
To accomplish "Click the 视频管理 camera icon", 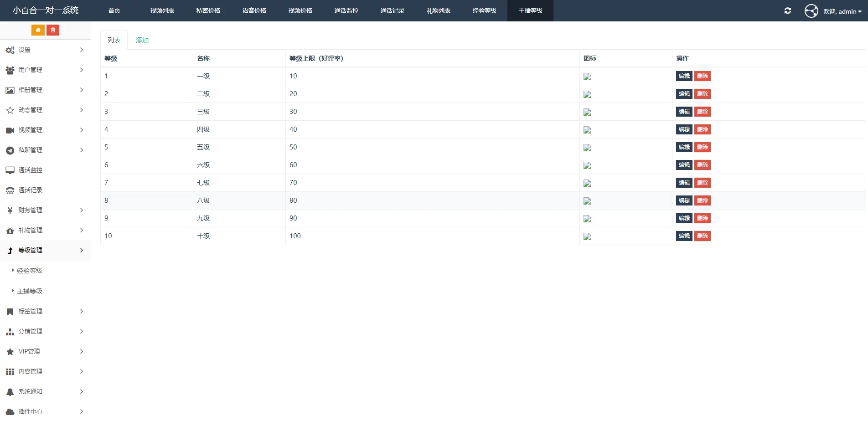I will coord(10,130).
